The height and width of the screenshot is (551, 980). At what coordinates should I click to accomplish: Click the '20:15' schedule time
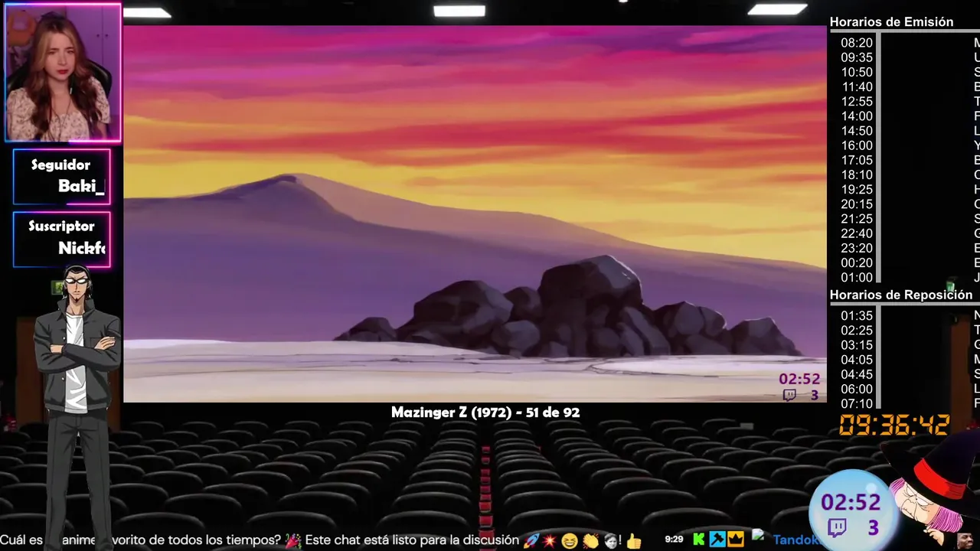[x=857, y=204]
